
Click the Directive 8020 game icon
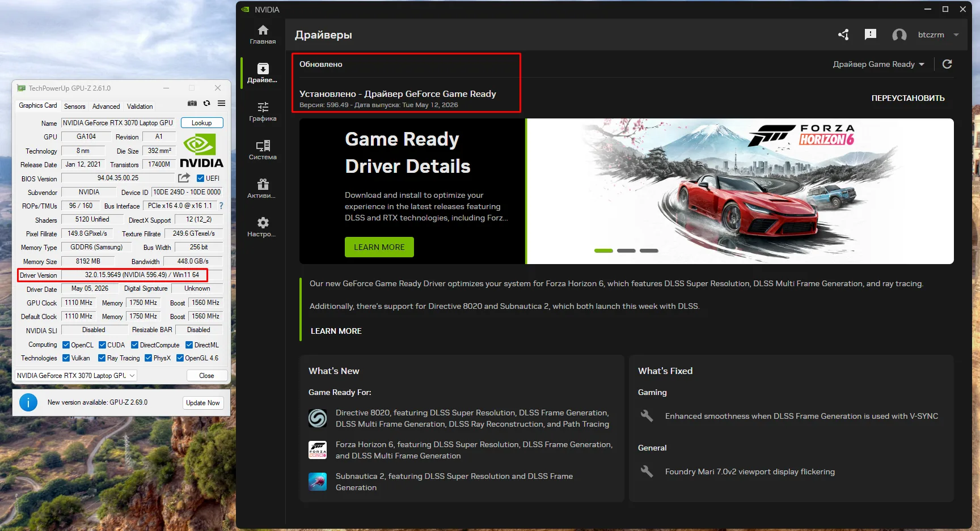point(318,418)
